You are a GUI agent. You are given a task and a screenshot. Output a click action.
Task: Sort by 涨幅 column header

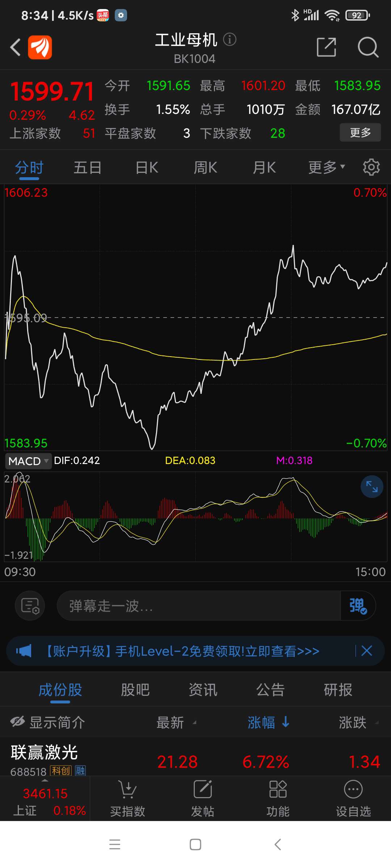(269, 723)
